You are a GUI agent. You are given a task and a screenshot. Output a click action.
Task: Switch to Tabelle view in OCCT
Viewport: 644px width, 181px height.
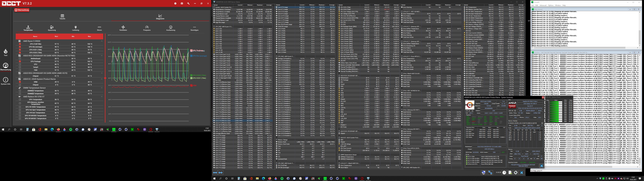tap(63, 17)
